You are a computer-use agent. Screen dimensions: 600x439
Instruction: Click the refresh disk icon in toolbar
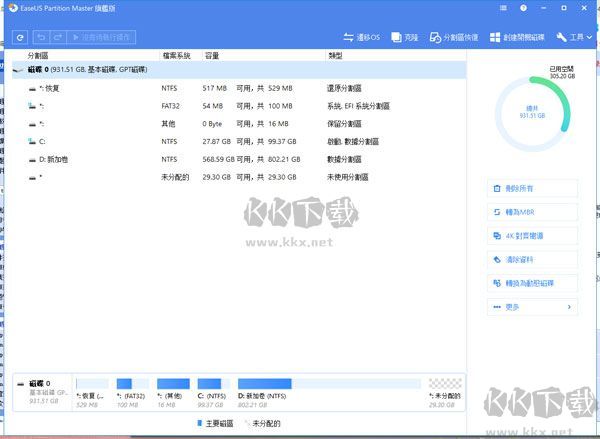click(20, 38)
